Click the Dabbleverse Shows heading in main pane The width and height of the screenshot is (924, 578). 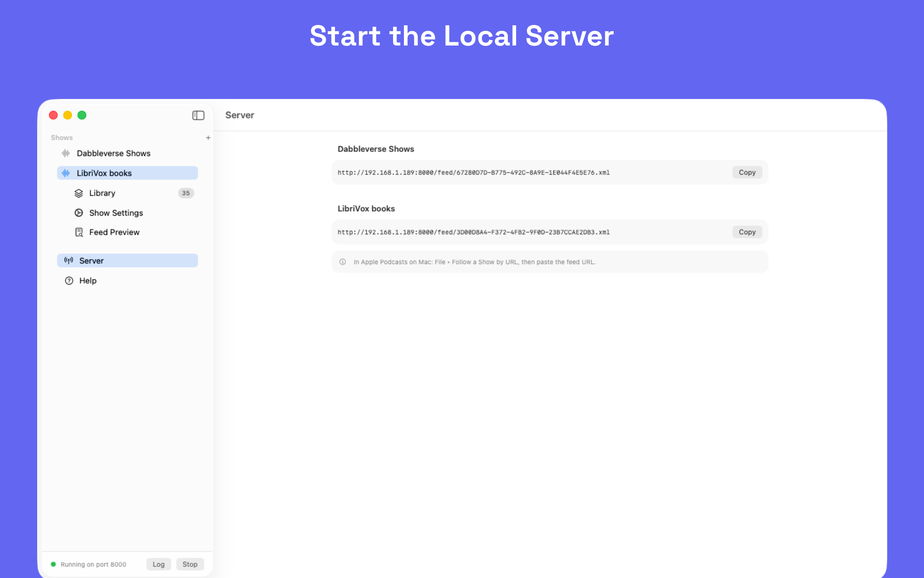[376, 149]
